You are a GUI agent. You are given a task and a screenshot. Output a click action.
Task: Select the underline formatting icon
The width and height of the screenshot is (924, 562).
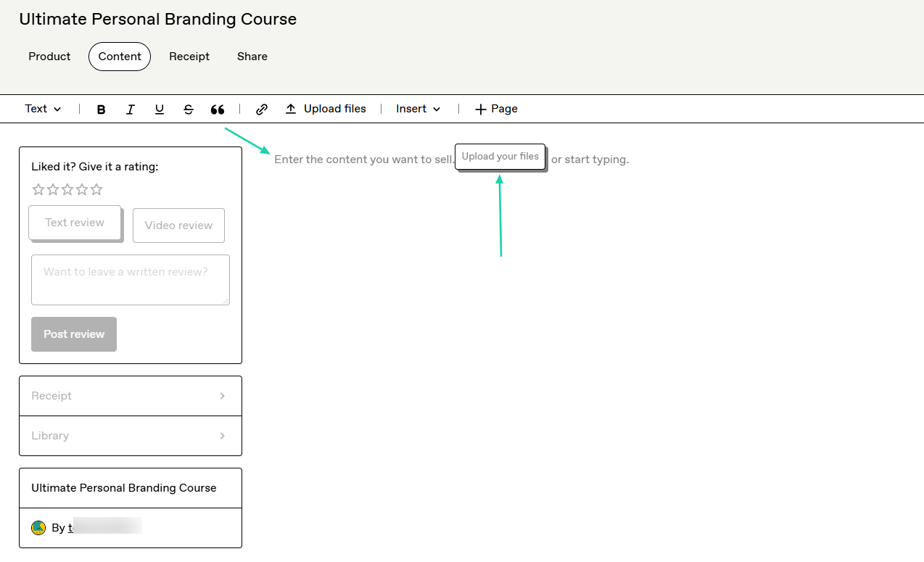(x=160, y=109)
